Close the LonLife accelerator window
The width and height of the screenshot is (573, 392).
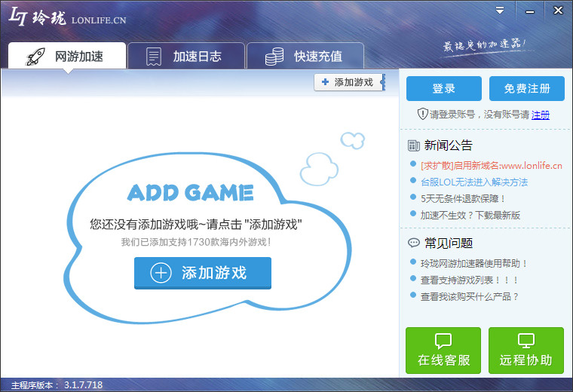(558, 11)
